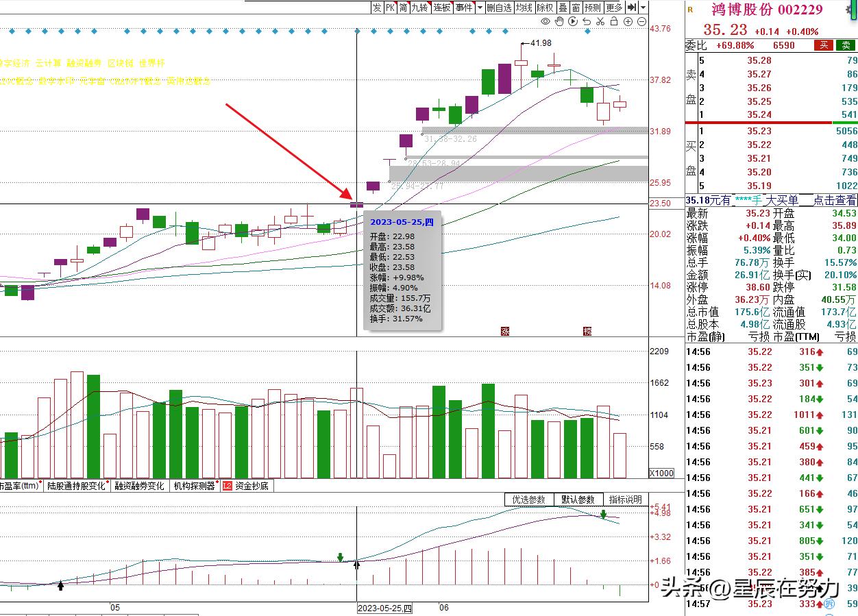Undo with the return arrow icon
This screenshot has height=616, width=858.
(587, 22)
